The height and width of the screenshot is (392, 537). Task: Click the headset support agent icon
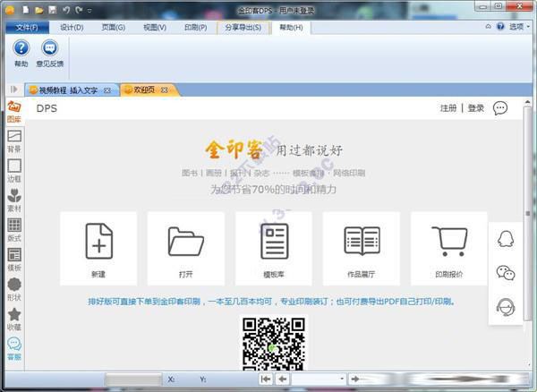pos(506,307)
